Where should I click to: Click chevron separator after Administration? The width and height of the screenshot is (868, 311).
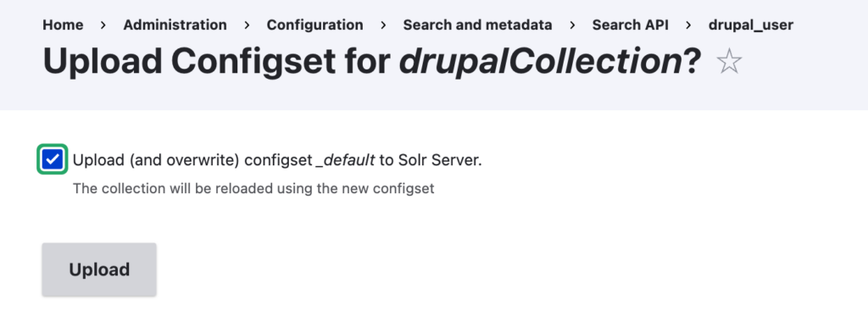pos(247,25)
